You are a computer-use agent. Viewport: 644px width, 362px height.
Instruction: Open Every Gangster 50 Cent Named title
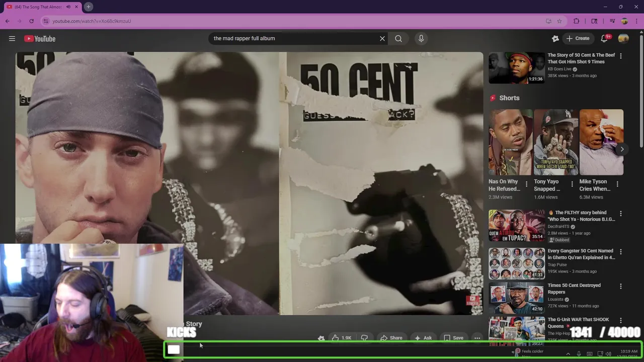point(581,254)
